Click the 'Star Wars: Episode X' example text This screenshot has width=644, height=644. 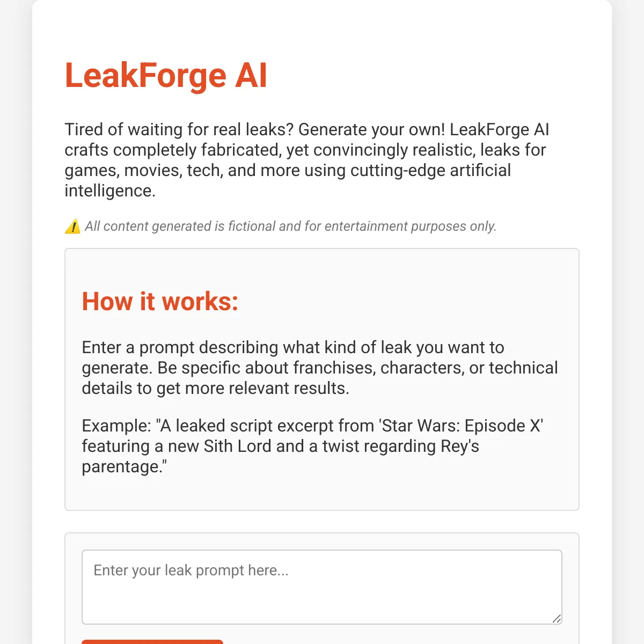461,426
